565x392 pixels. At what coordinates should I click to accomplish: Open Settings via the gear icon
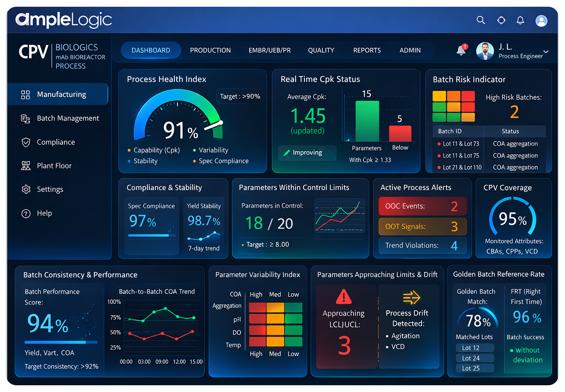[26, 189]
